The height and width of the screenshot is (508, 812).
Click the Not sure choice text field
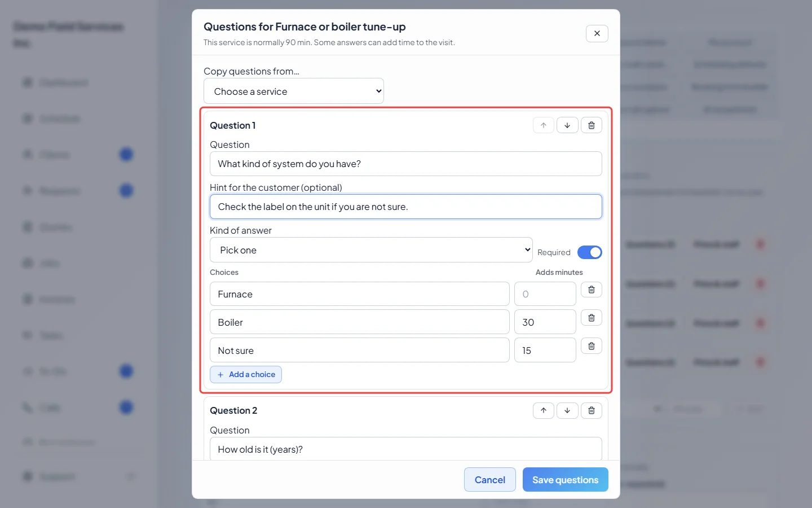tap(360, 350)
